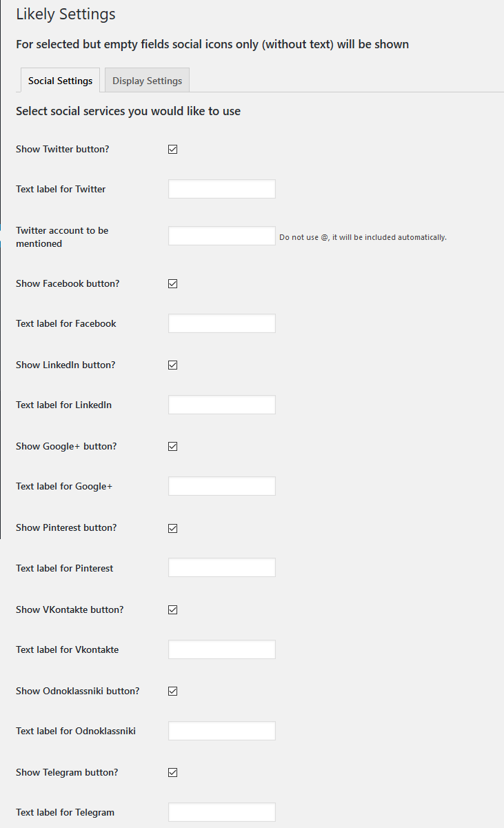The width and height of the screenshot is (504, 828).
Task: Uncheck the Show Twitter button checkbox
Action: [173, 149]
